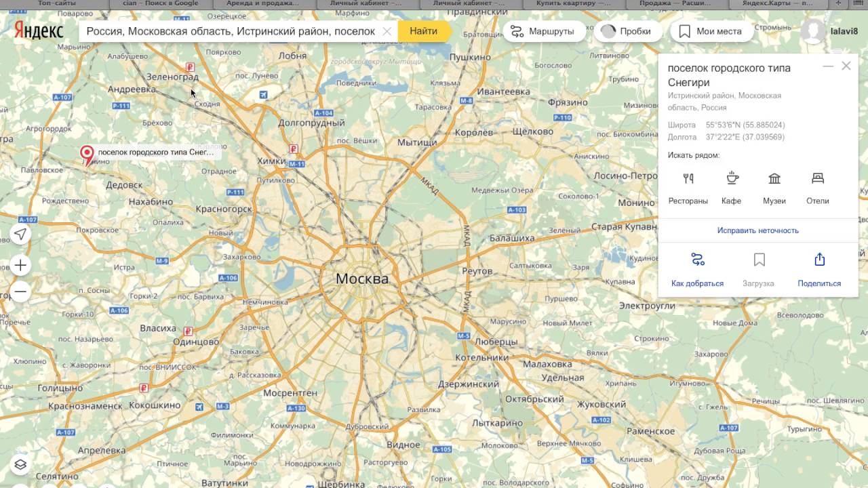Image resolution: width=868 pixels, height=488 pixels.
Task: Click the red Снегири map pin
Action: [x=87, y=155]
